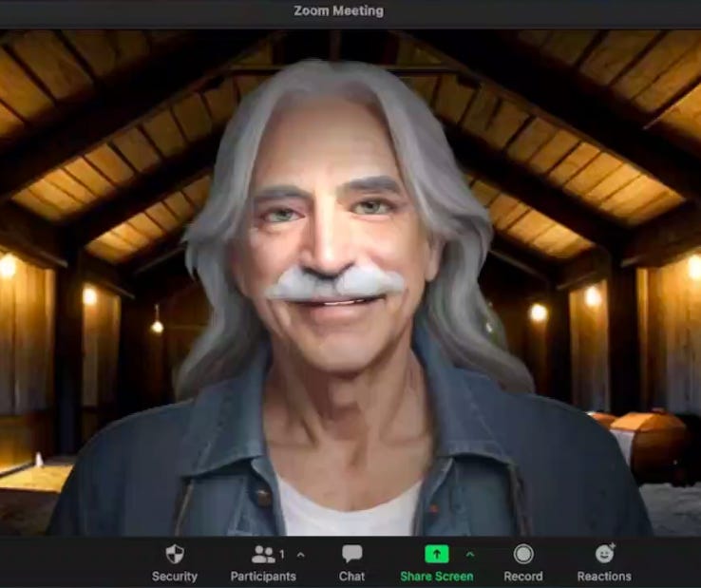This screenshot has width=701, height=588.
Task: Expand the Participants options caret
Action: coord(300,555)
